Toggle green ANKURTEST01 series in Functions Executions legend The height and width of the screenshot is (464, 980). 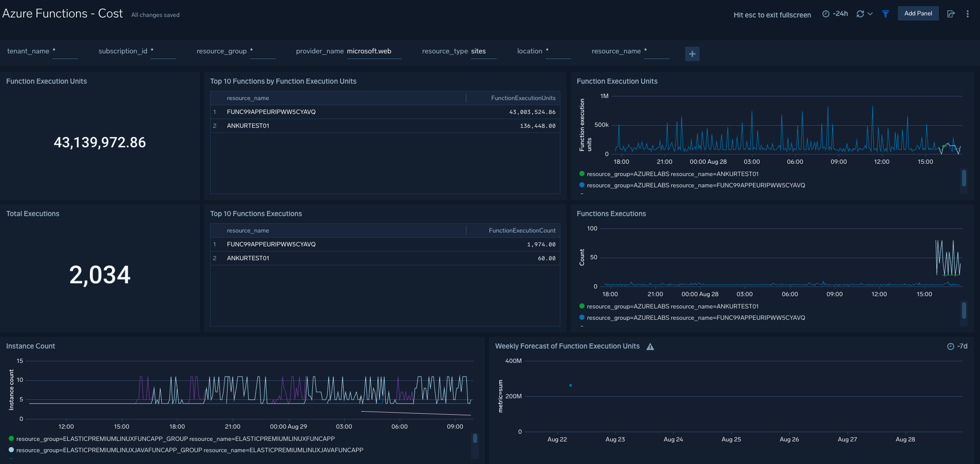point(668,306)
